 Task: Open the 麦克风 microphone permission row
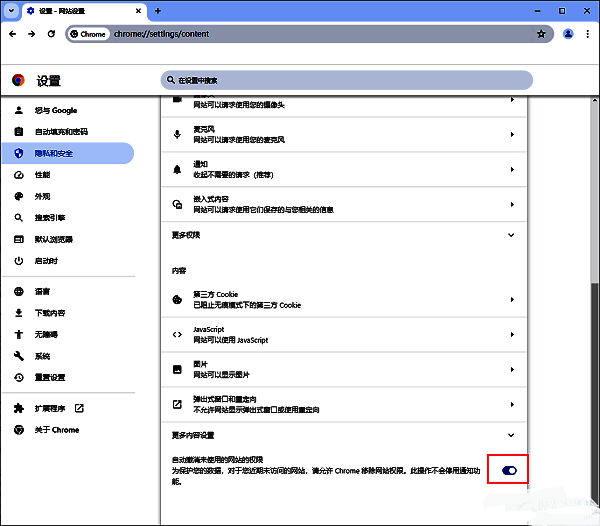(x=344, y=134)
